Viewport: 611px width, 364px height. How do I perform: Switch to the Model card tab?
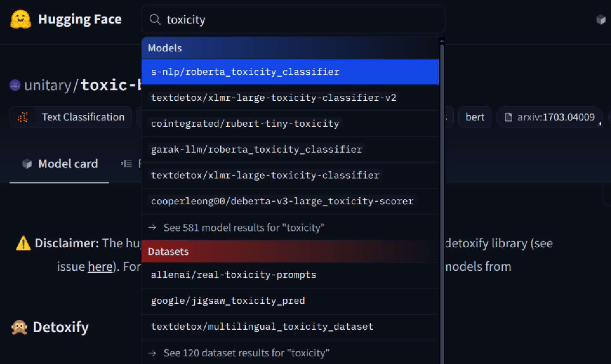tap(59, 164)
